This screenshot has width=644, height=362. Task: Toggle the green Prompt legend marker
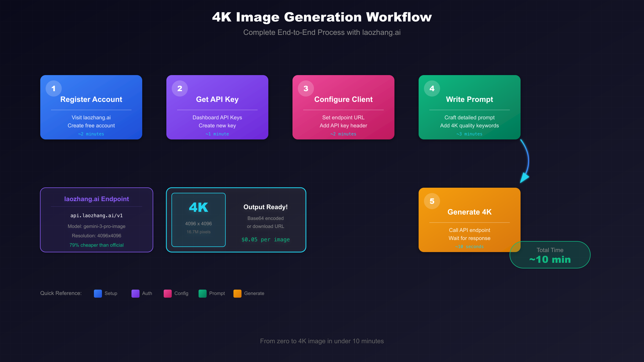pos(203,293)
